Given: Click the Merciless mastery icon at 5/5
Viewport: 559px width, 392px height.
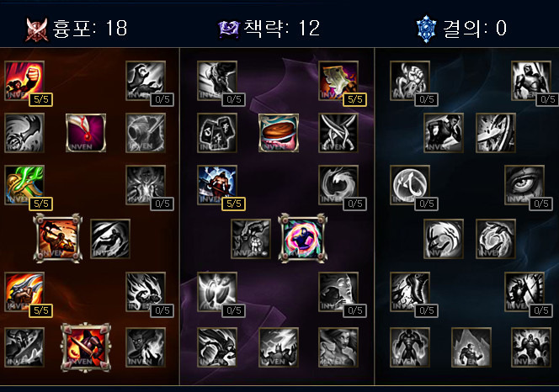Looking at the screenshot, I should click(216, 185).
